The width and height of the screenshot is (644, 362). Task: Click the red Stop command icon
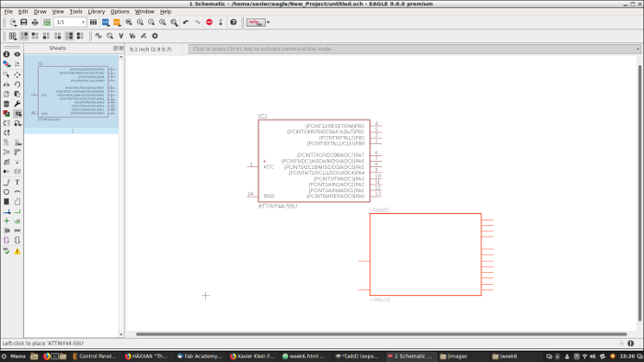point(210,22)
